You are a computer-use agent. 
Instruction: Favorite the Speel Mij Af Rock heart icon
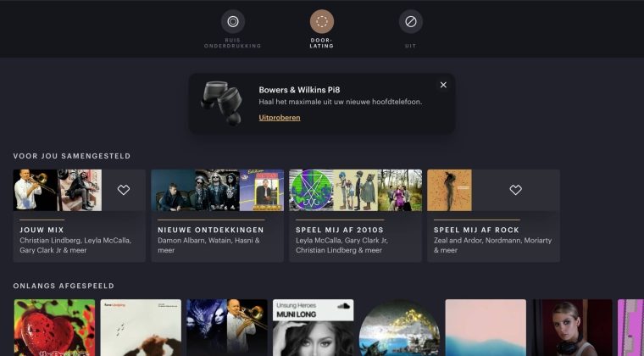(x=516, y=190)
